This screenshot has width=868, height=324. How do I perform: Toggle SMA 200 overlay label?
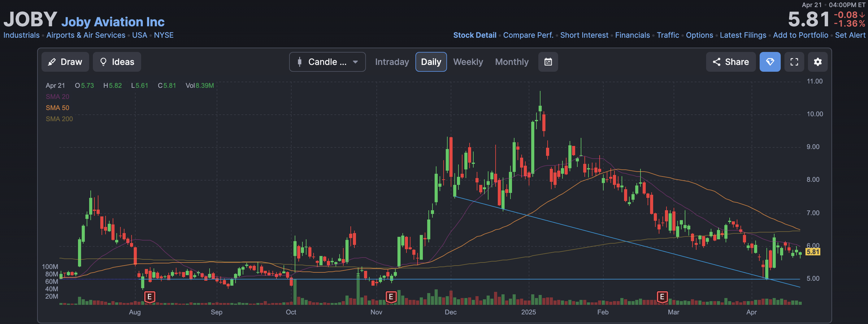pyautogui.click(x=59, y=119)
